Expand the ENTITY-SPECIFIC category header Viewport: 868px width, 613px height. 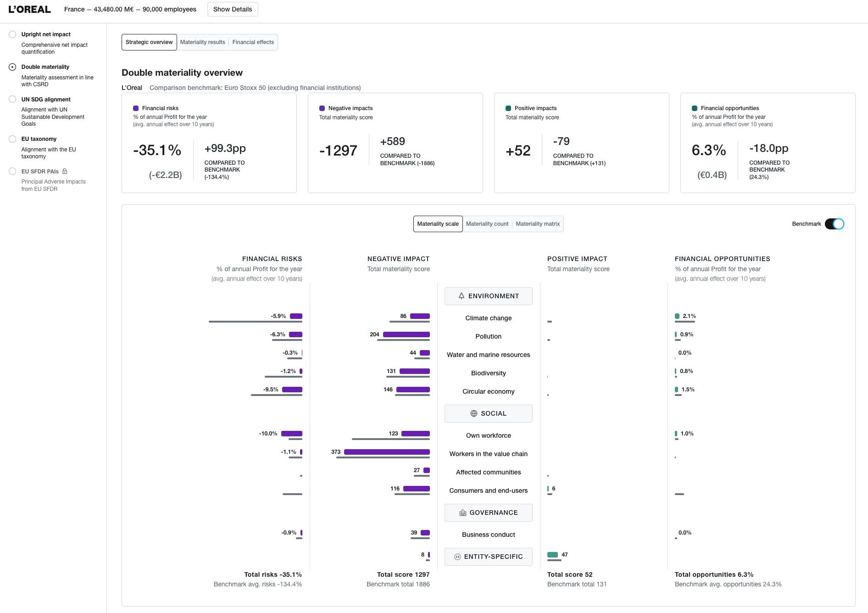click(x=489, y=557)
